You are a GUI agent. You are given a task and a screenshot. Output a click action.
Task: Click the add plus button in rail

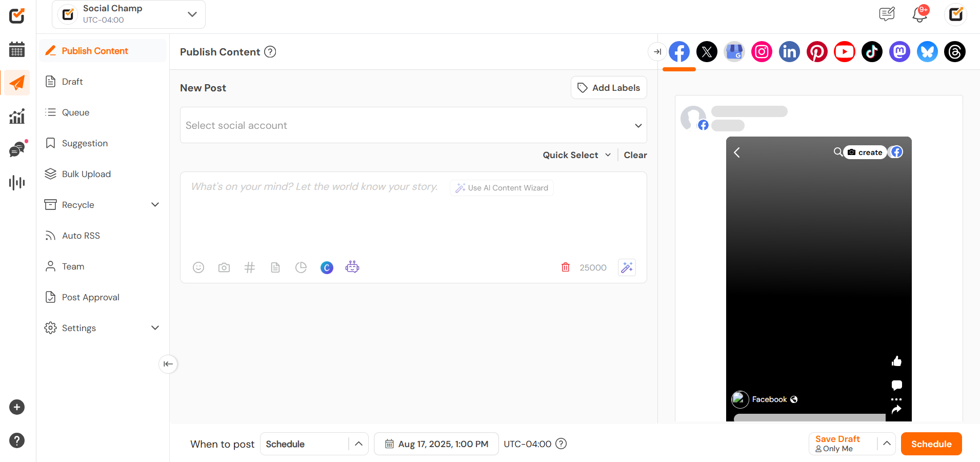point(17,407)
